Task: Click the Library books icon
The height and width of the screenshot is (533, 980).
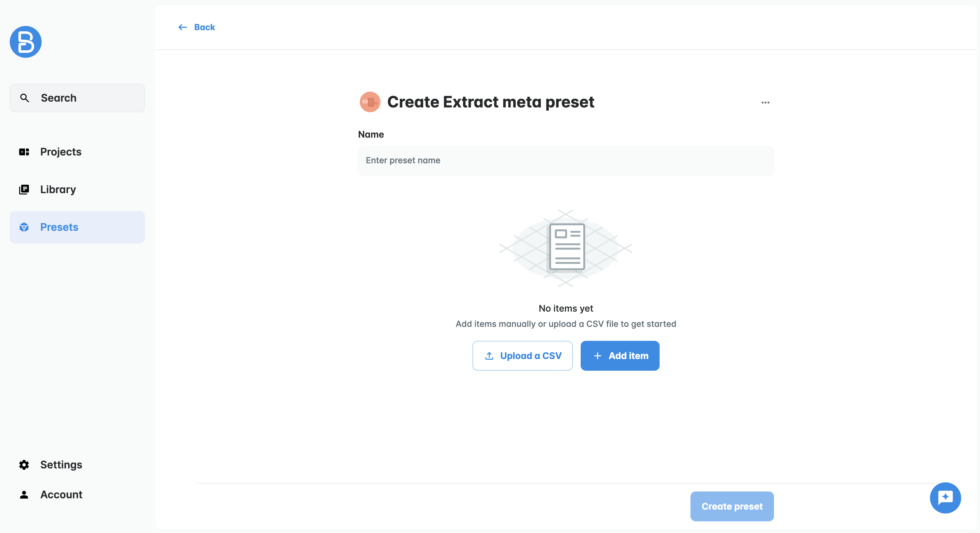Action: coord(24,189)
